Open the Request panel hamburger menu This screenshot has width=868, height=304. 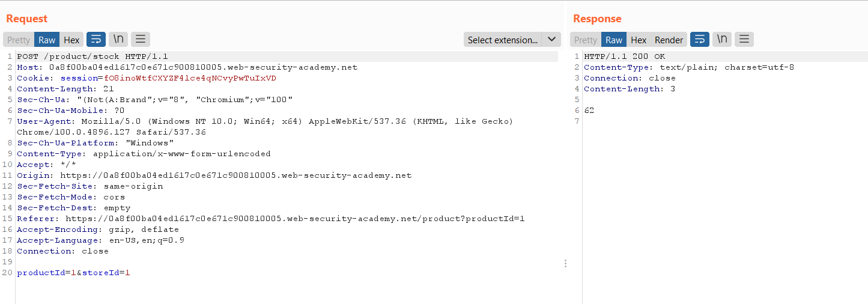[x=141, y=40]
